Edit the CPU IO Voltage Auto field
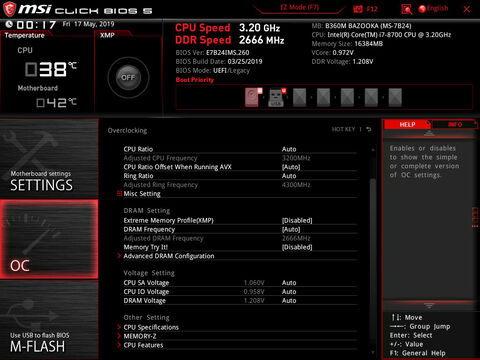The height and width of the screenshot is (360, 480). coord(289,292)
